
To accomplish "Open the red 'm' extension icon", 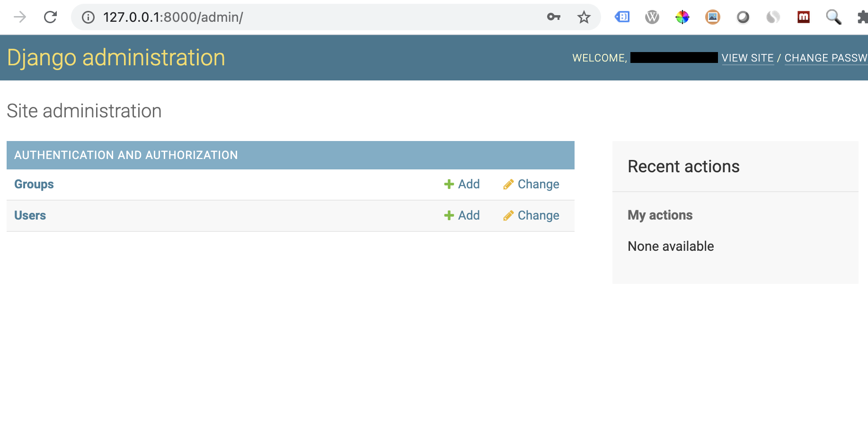I will (804, 18).
